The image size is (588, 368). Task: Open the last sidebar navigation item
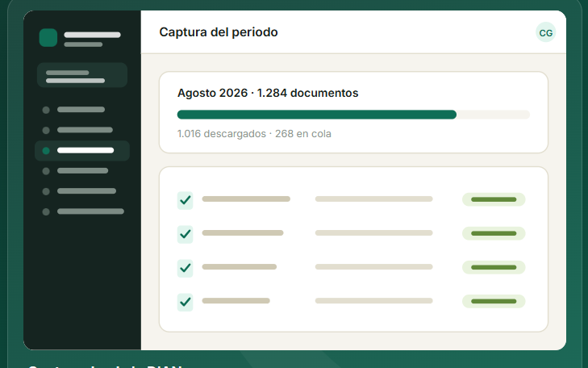(82, 211)
